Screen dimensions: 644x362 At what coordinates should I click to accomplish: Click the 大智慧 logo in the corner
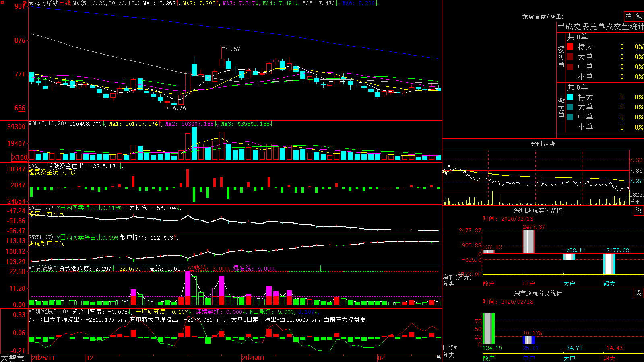pyautogui.click(x=12, y=358)
